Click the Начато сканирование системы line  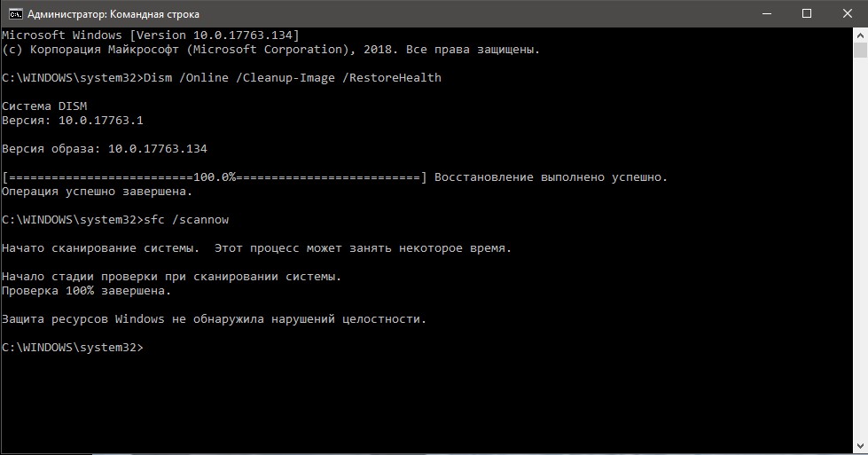tap(257, 248)
